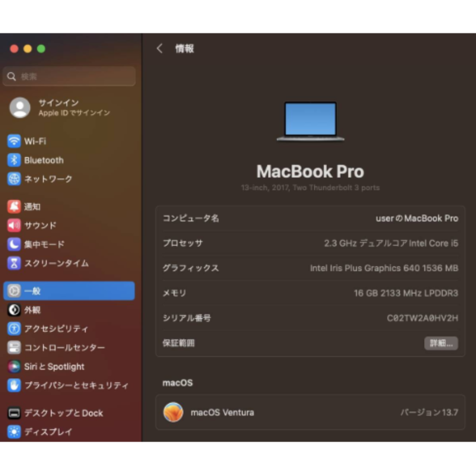Click the サウンド speaker icon
The image size is (476, 476).
(x=14, y=225)
